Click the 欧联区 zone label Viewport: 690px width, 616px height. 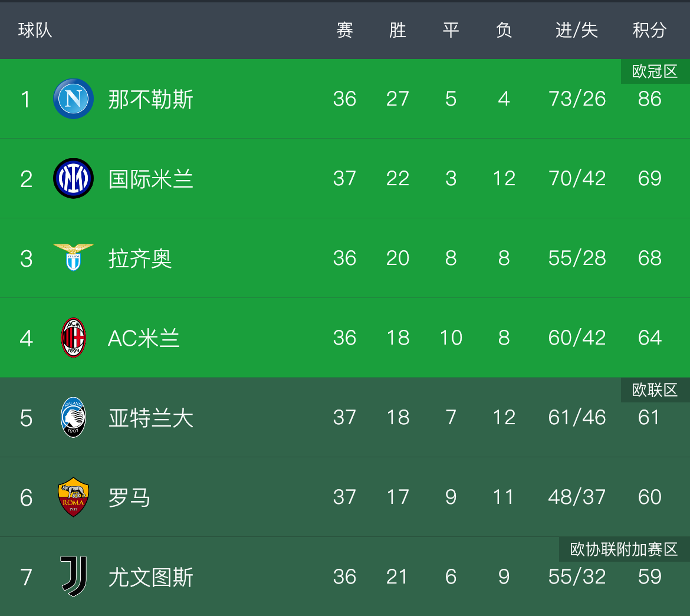point(655,390)
